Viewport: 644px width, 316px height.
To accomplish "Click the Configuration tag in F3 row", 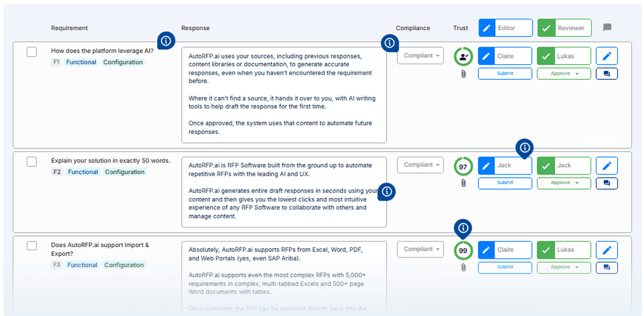I will 124,265.
